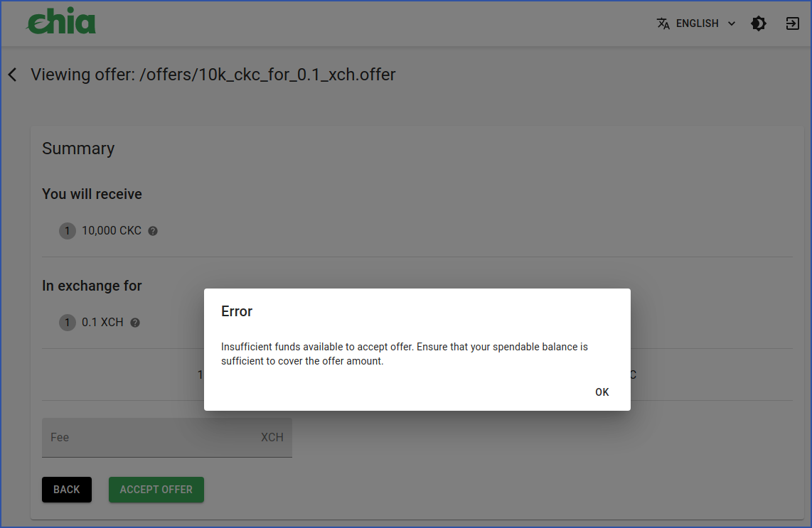This screenshot has width=812, height=528.
Task: Click the translate language icon
Action: 663,24
